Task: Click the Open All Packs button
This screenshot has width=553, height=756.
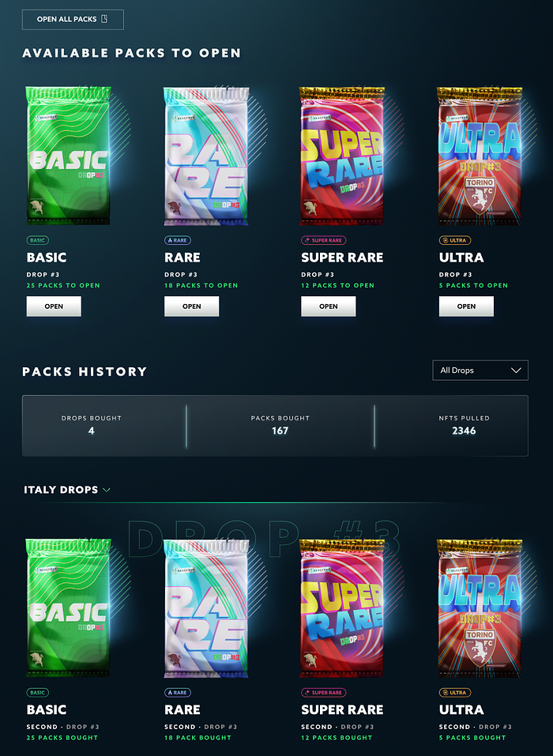Action: (73, 19)
